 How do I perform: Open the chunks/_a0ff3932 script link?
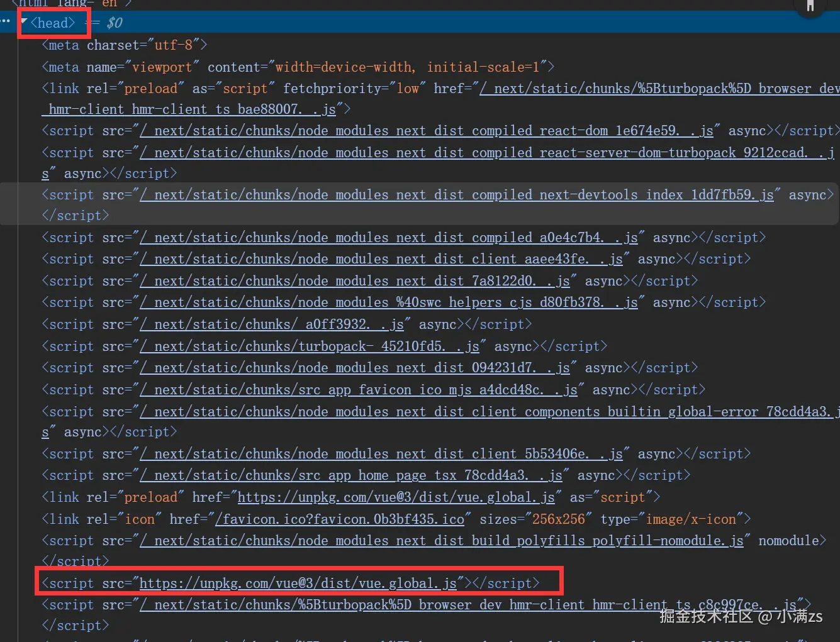[x=272, y=324]
